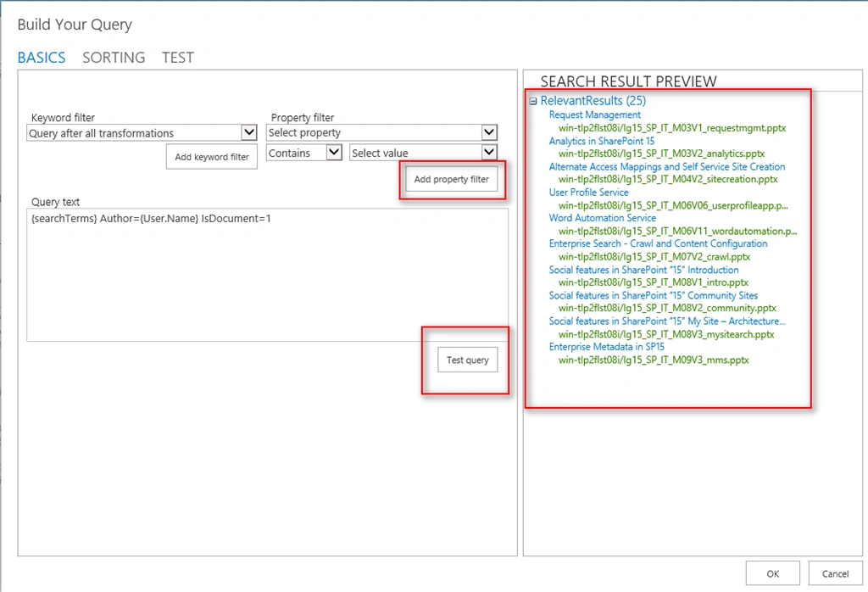Click the M04V2_sitecreation.pptx file path

click(x=668, y=179)
